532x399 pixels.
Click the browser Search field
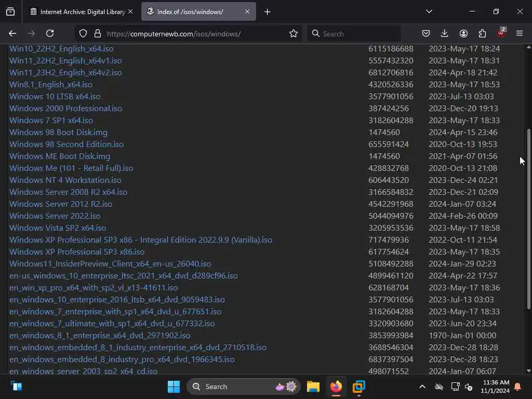pos(354,34)
